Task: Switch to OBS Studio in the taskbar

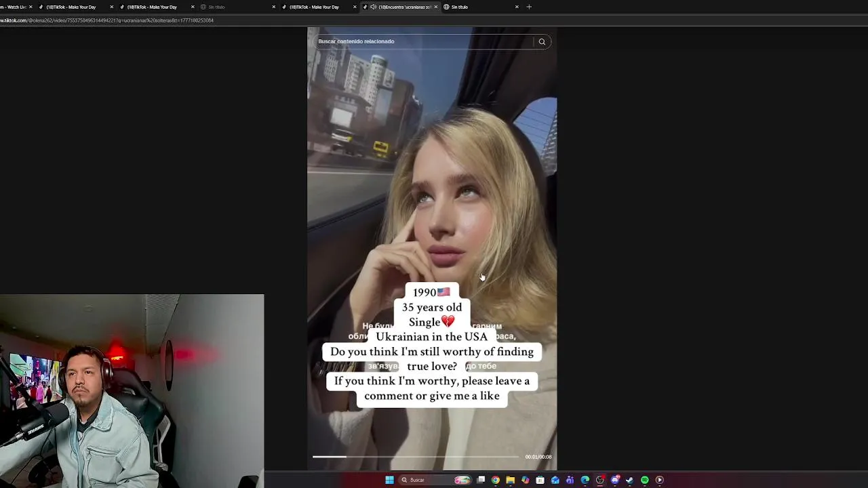Action: [600, 480]
